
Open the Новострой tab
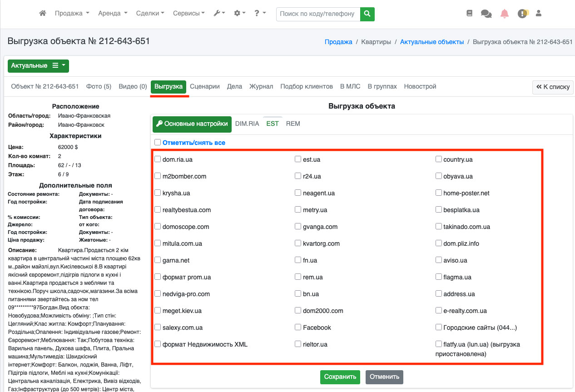point(420,86)
